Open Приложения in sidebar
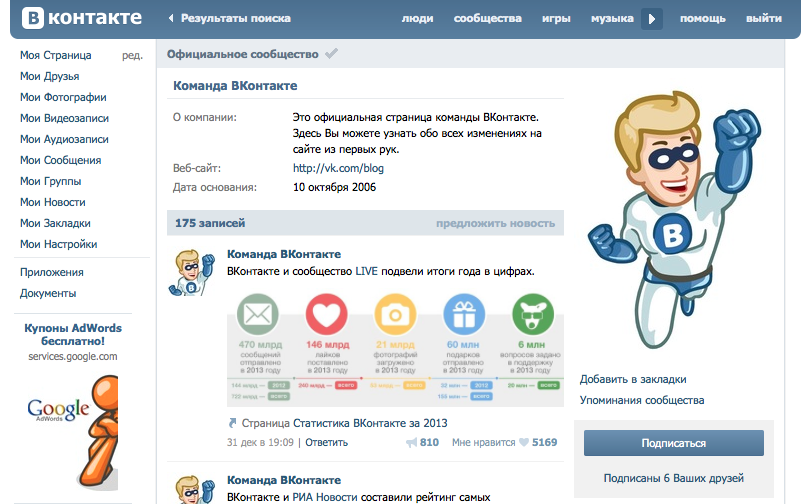The width and height of the screenshot is (812, 504). [52, 272]
